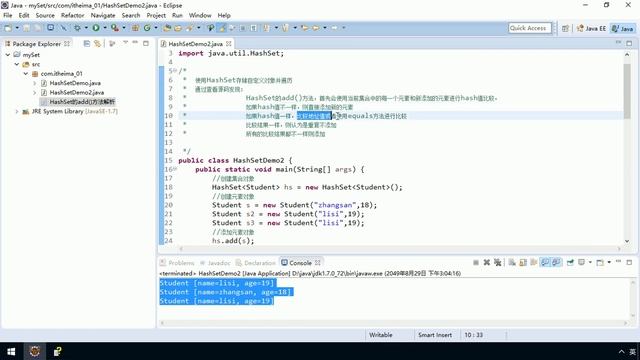640x360 pixels.
Task: Open the Run menu
Action: [x=177, y=15]
